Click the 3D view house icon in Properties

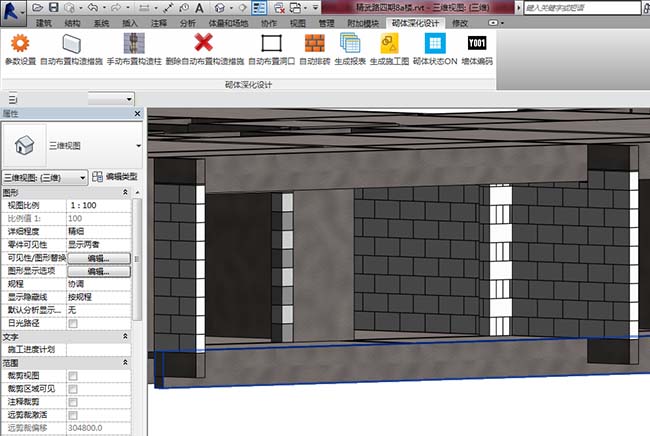coord(24,145)
